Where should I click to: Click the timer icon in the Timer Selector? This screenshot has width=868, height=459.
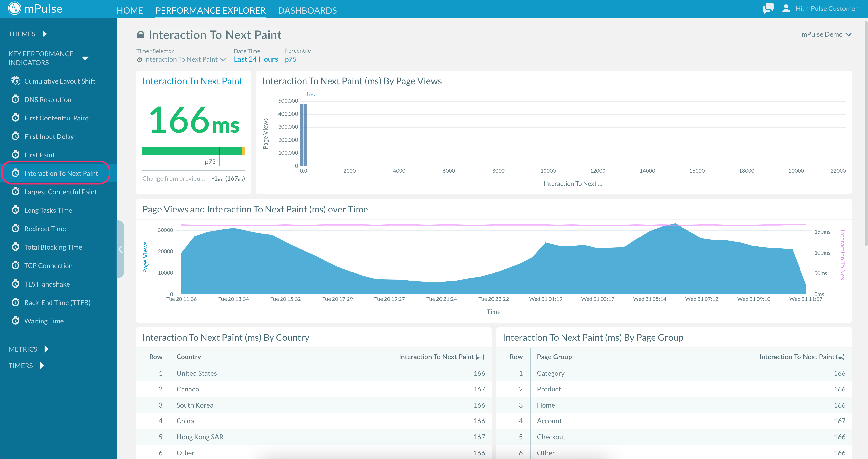tap(139, 59)
